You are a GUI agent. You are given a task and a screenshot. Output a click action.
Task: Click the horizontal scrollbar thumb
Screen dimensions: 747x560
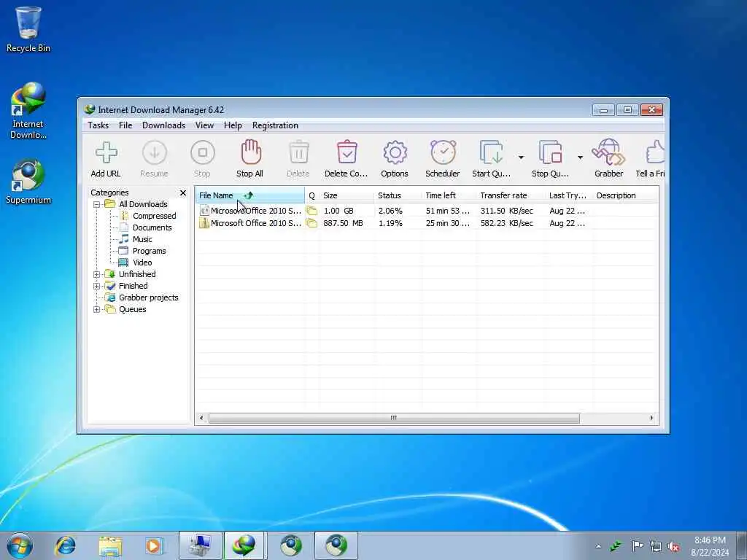[394, 418]
